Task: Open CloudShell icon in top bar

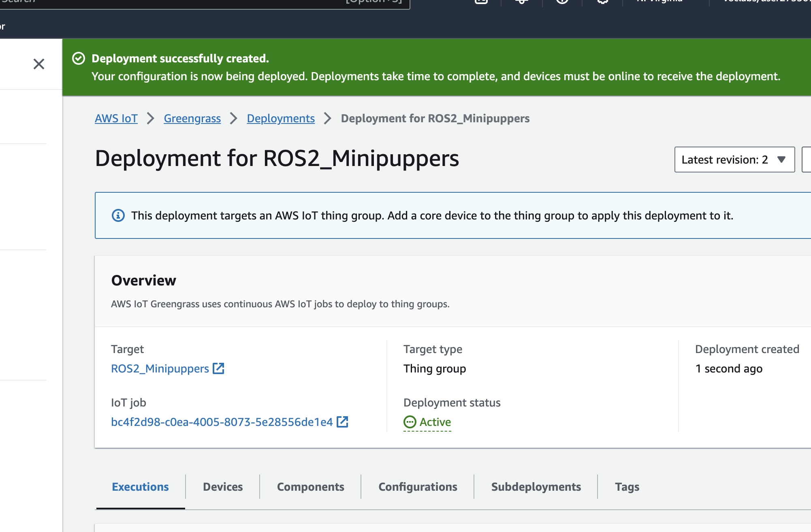Action: click(481, 1)
